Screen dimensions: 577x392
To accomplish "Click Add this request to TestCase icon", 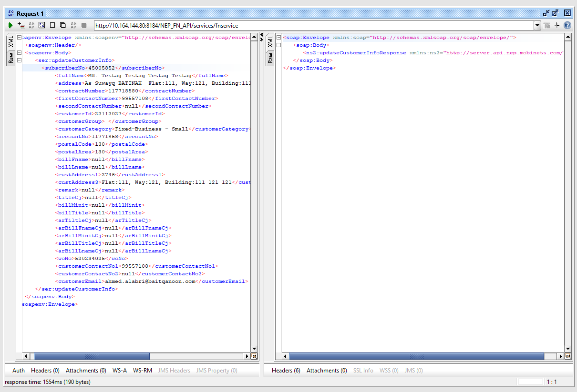I will (x=21, y=25).
